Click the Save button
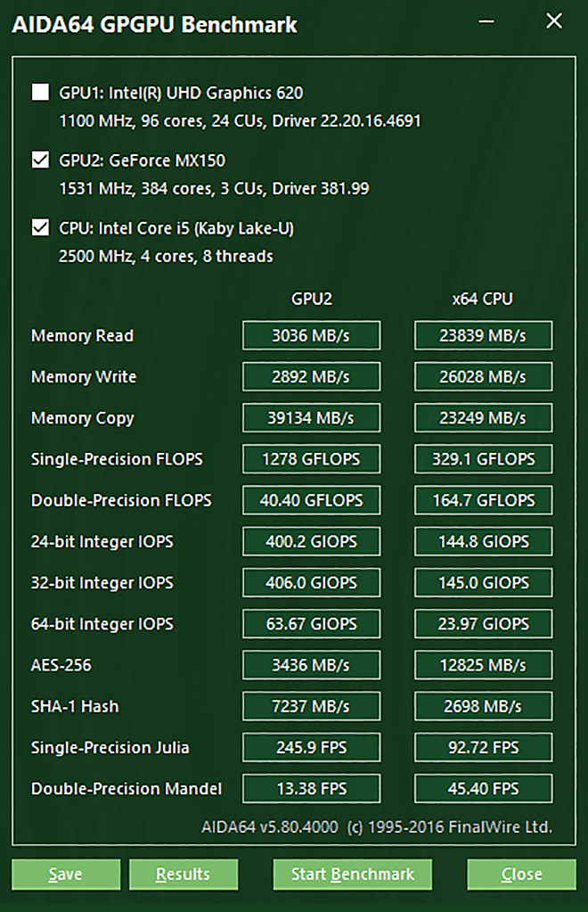This screenshot has width=588, height=912. 66,875
